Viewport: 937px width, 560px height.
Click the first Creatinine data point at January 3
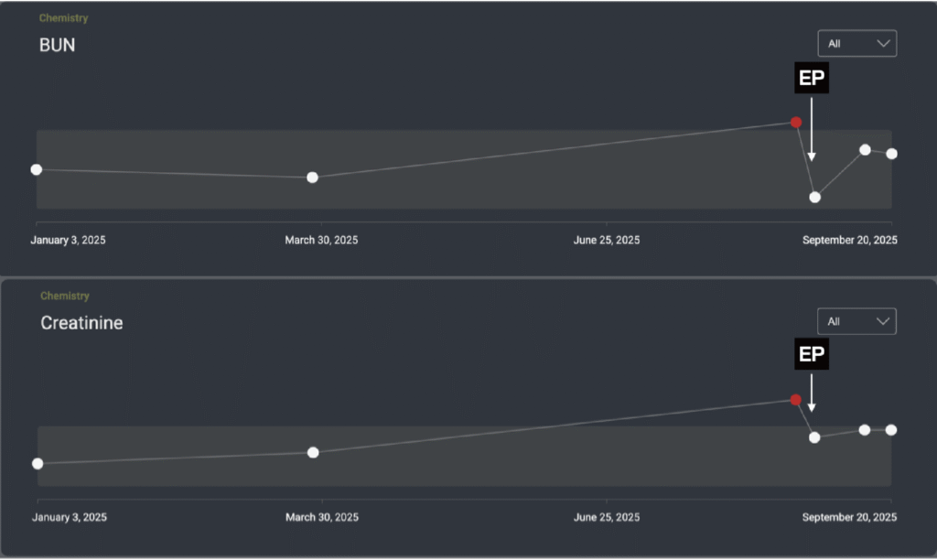pyautogui.click(x=38, y=463)
